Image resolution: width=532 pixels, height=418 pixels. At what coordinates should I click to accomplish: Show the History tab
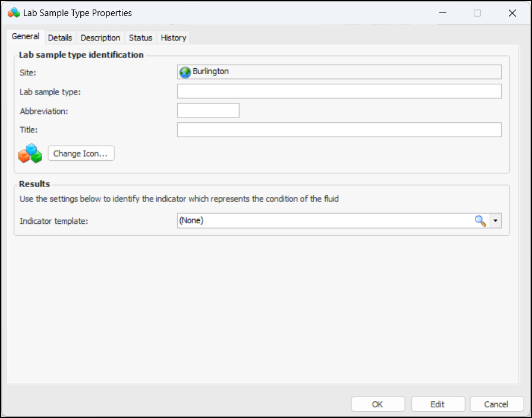tap(174, 37)
